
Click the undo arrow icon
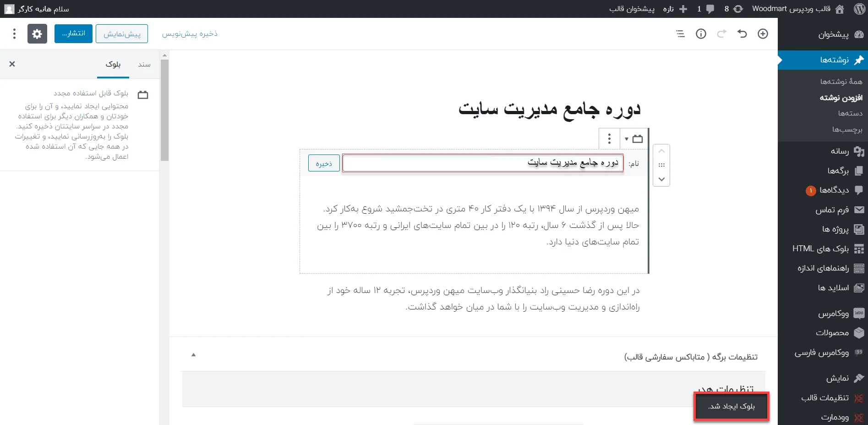point(742,33)
